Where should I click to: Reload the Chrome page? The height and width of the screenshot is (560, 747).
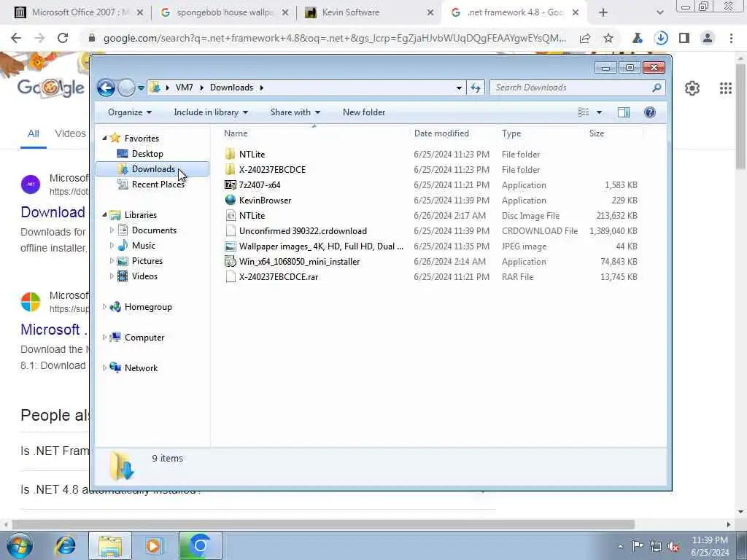(63, 38)
